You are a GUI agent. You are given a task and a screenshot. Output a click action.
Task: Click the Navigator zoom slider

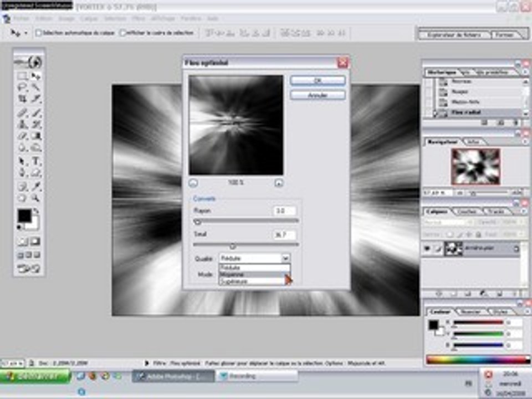point(473,193)
